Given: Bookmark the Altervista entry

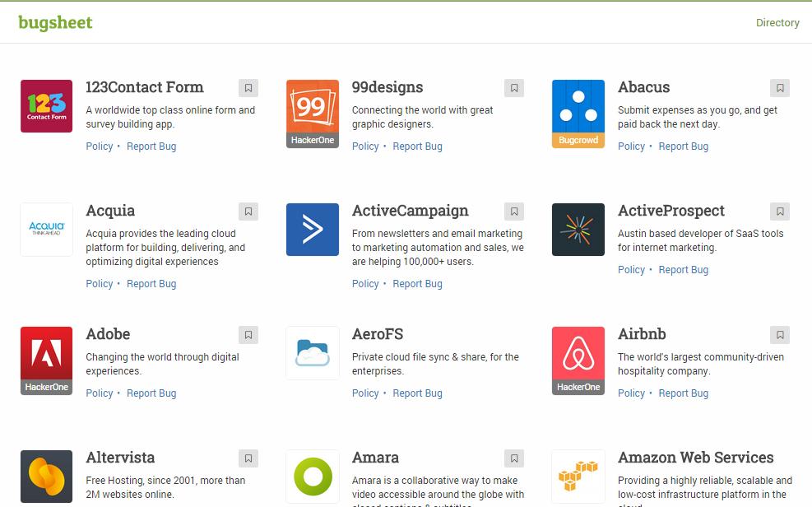Looking at the screenshot, I should point(248,458).
